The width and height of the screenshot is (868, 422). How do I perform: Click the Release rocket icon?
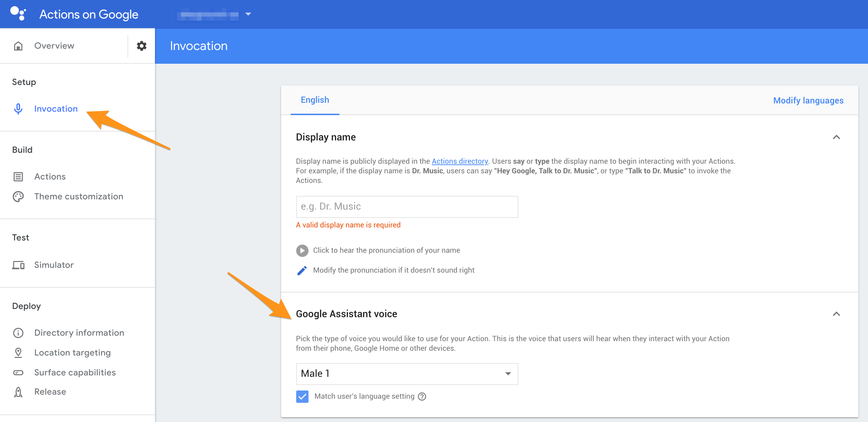[x=18, y=392]
